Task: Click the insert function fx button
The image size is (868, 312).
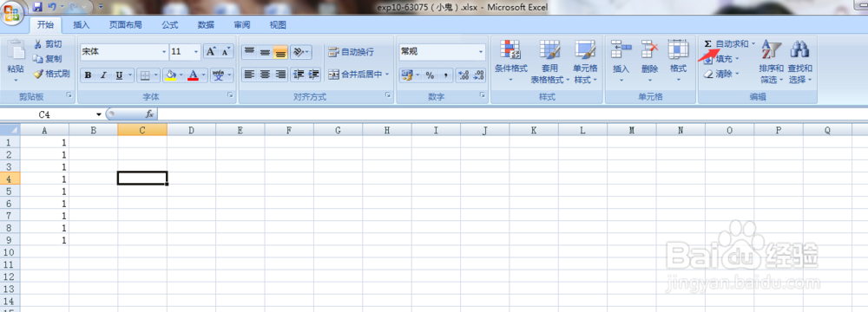Action: point(149,114)
